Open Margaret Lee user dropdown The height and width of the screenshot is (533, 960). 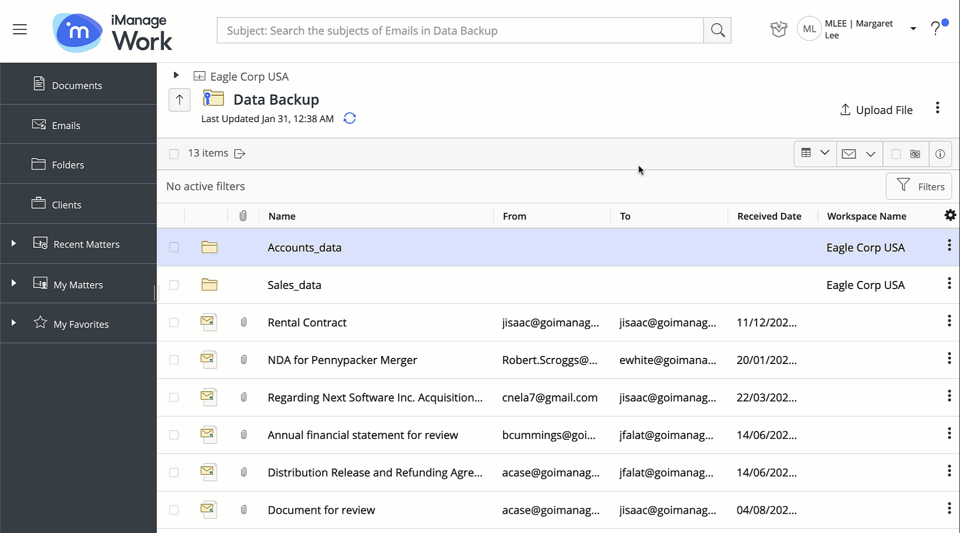(912, 29)
